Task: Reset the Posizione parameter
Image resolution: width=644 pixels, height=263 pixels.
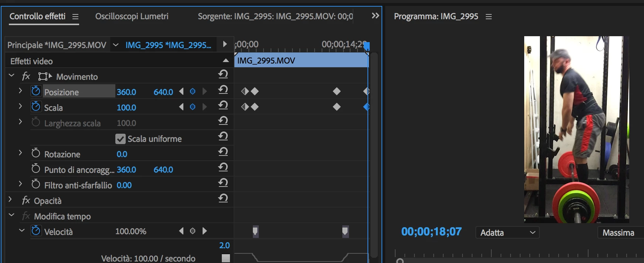Action: [x=223, y=90]
